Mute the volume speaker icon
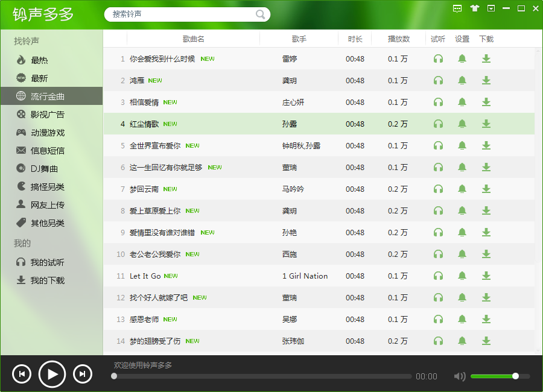 (459, 376)
